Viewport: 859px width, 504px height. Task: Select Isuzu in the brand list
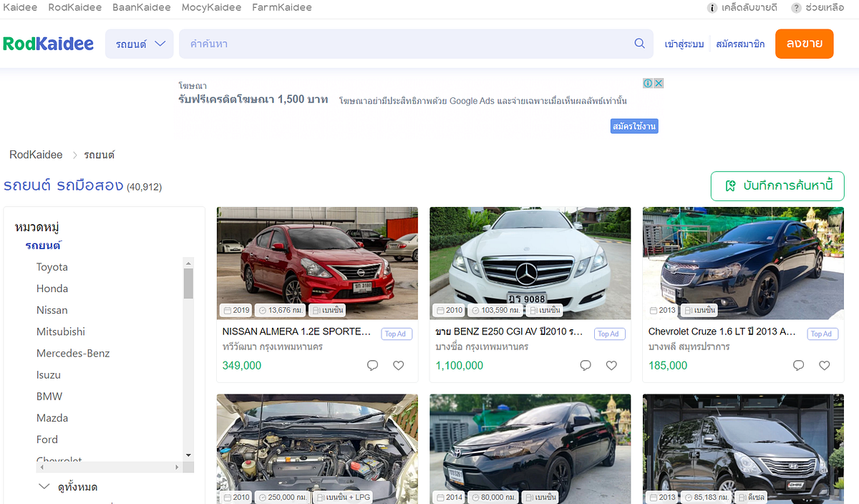49,374
